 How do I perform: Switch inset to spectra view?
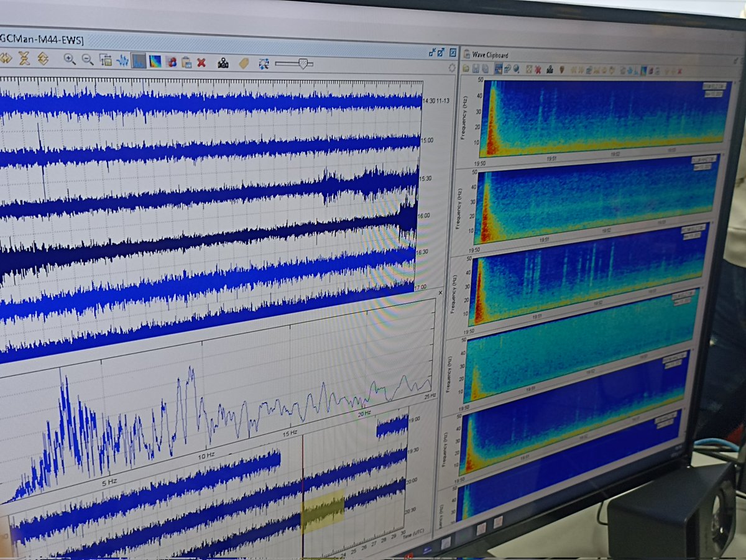139,61
